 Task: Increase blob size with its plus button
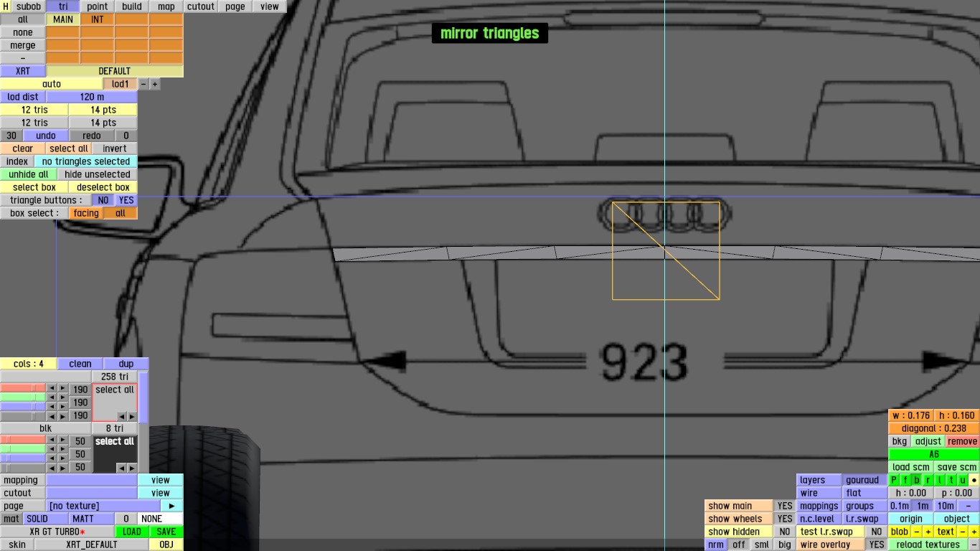pos(928,532)
